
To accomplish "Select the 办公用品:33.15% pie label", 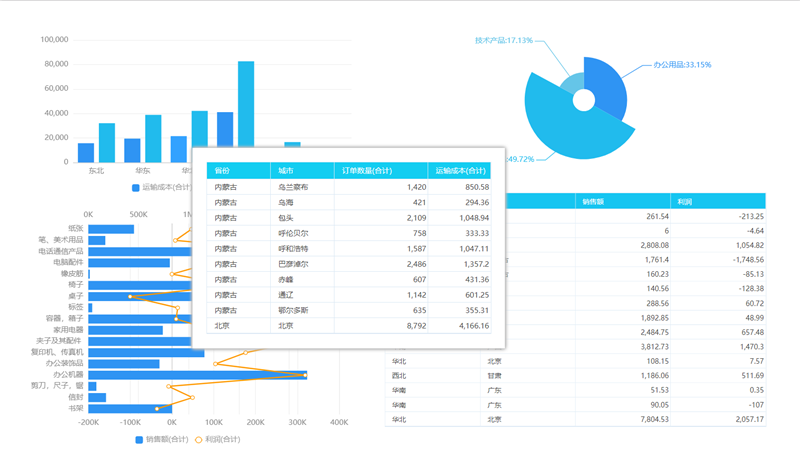I will (x=682, y=65).
